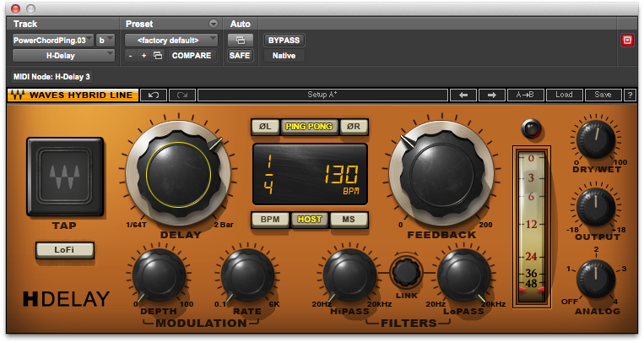Open plug-in automation enable window icon
The image size is (644, 343).
[x=241, y=40]
